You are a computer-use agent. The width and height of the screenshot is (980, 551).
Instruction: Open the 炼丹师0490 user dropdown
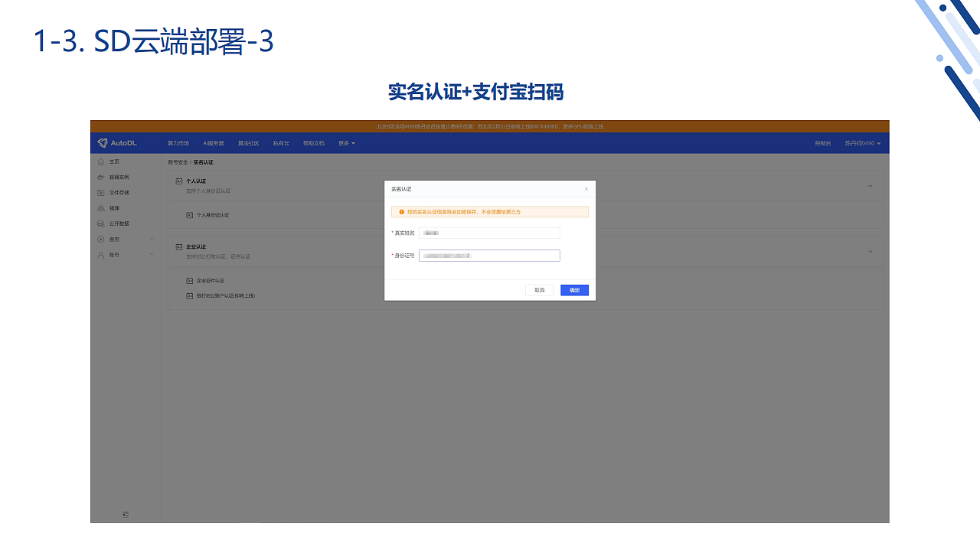click(x=863, y=143)
